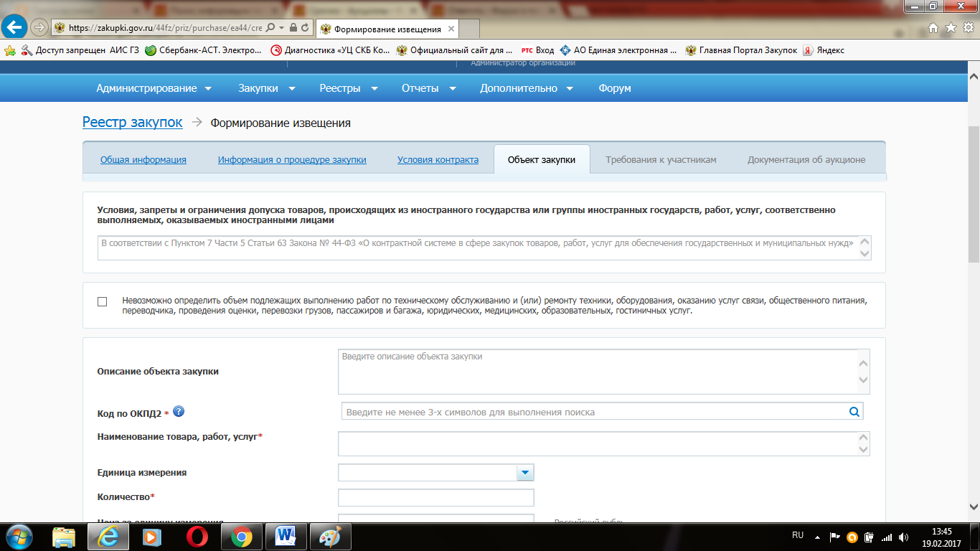Expand the Единица измерения dropdown

(x=525, y=472)
